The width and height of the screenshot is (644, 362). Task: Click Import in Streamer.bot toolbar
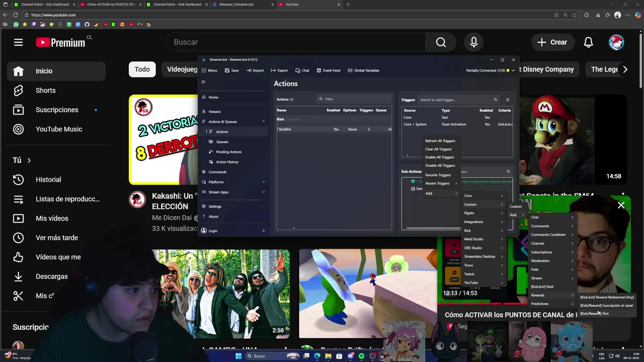tap(255, 70)
